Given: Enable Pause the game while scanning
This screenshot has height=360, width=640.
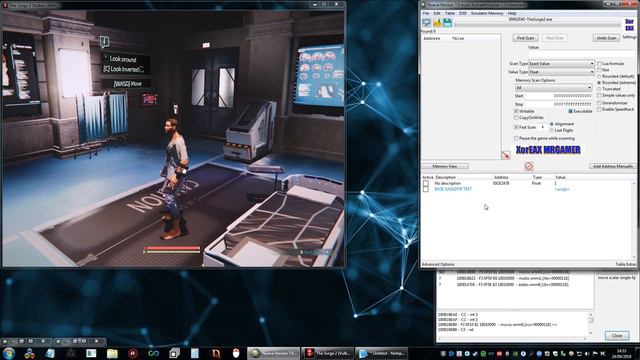Looking at the screenshot, I should pyautogui.click(x=516, y=138).
